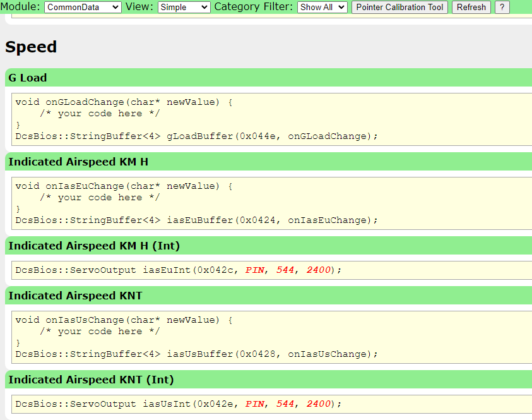Select the onIasUsChange function declaration line
Viewport: 532px width, 420px height.
click(124, 320)
